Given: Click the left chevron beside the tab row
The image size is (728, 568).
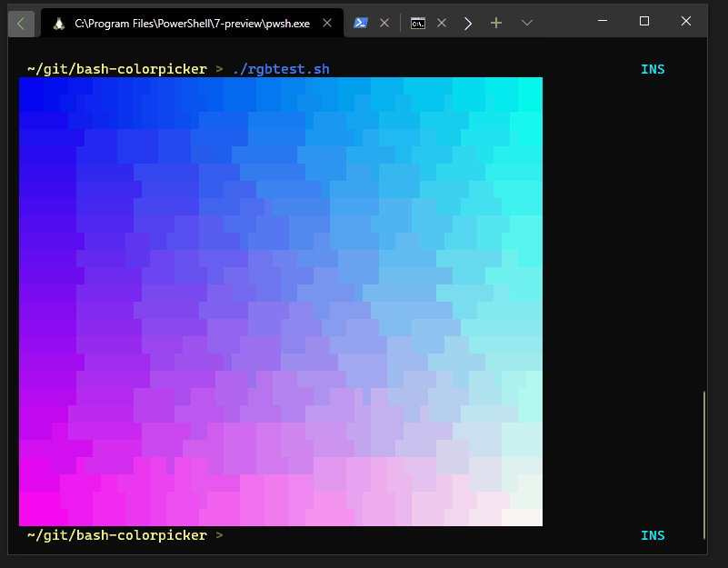Looking at the screenshot, I should [x=21, y=23].
